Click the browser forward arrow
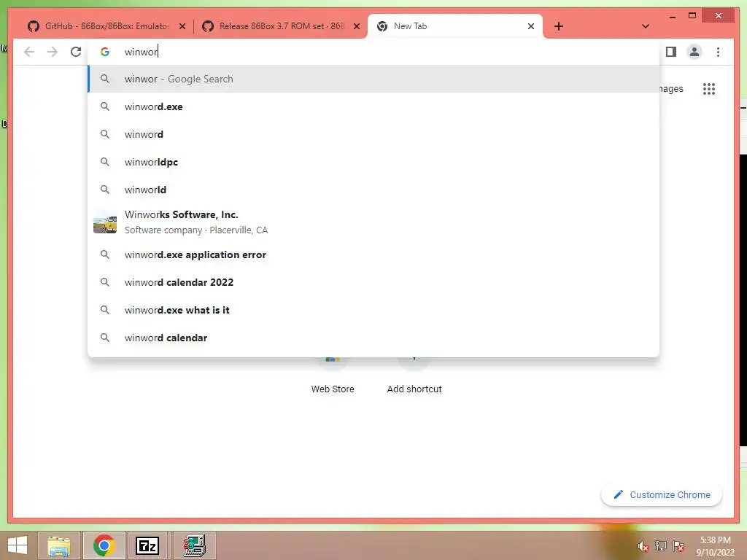This screenshot has width=747, height=560. [x=53, y=52]
